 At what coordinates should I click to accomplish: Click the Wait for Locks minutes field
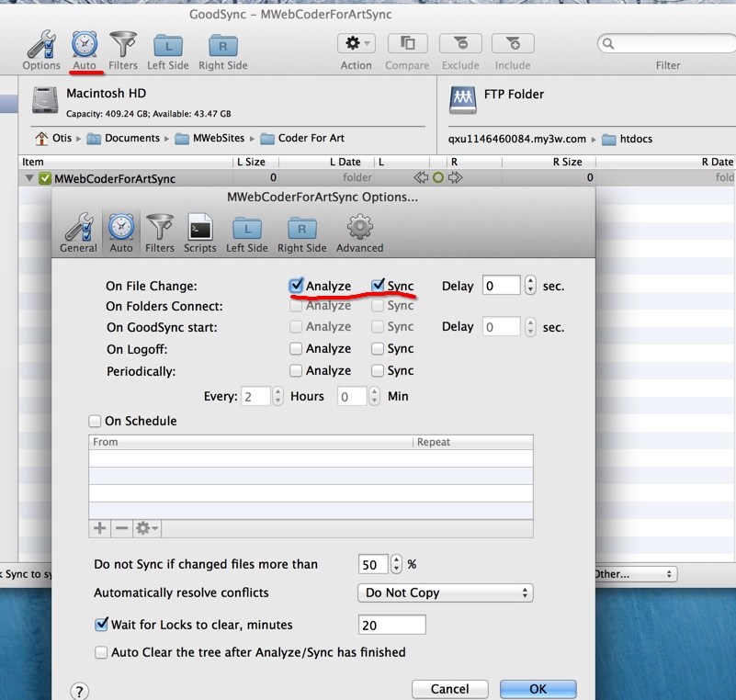coord(391,625)
